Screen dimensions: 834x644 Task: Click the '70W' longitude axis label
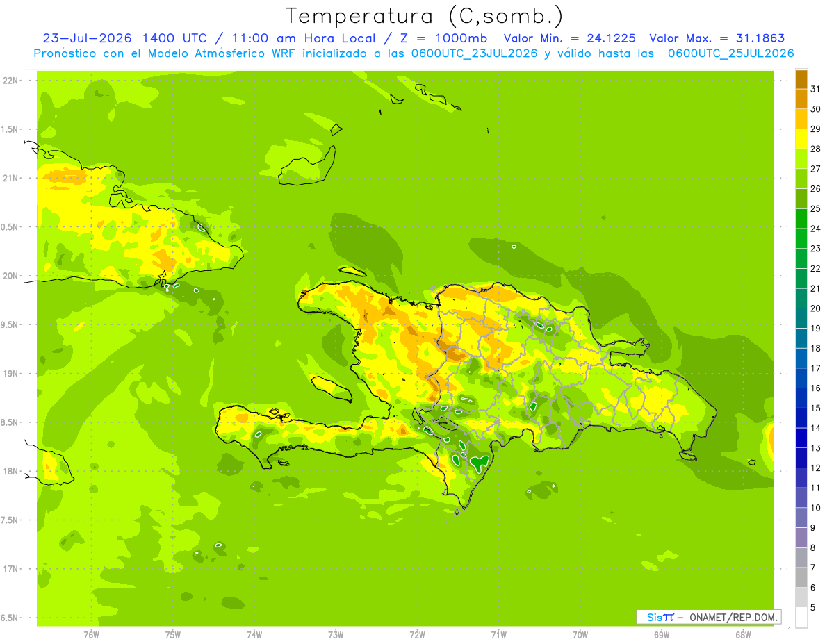tap(580, 634)
